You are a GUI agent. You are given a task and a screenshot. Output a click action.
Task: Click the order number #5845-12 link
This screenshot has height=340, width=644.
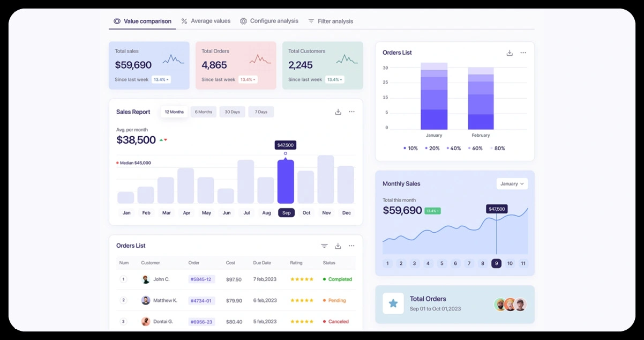tap(201, 279)
